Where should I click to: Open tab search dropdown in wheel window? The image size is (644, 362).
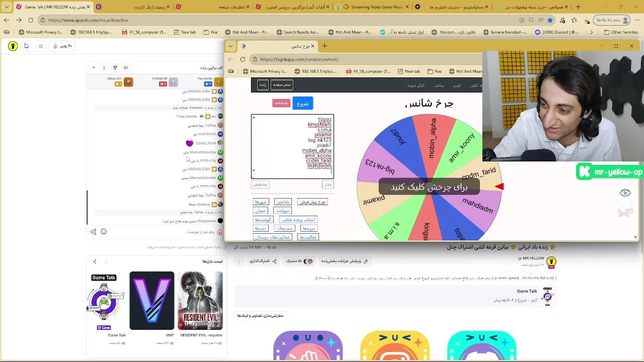(231, 46)
